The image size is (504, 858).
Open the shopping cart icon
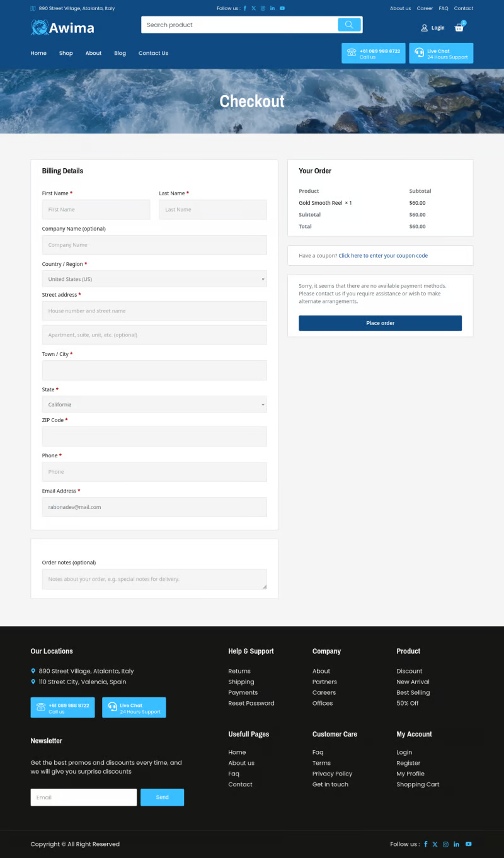(459, 28)
